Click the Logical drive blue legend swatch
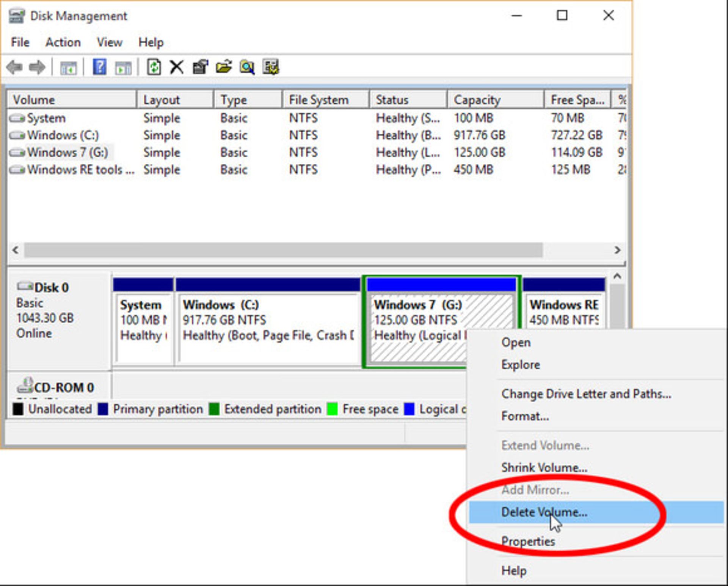 pos(409,409)
